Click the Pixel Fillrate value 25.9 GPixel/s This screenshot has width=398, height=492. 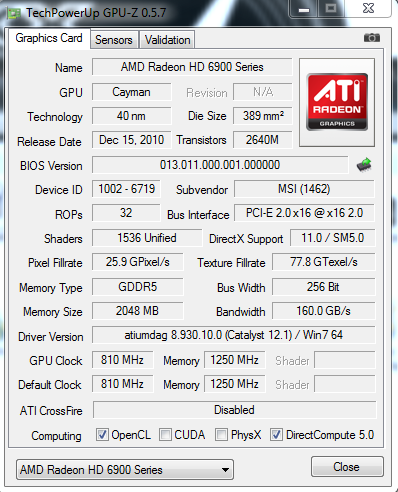click(x=138, y=262)
